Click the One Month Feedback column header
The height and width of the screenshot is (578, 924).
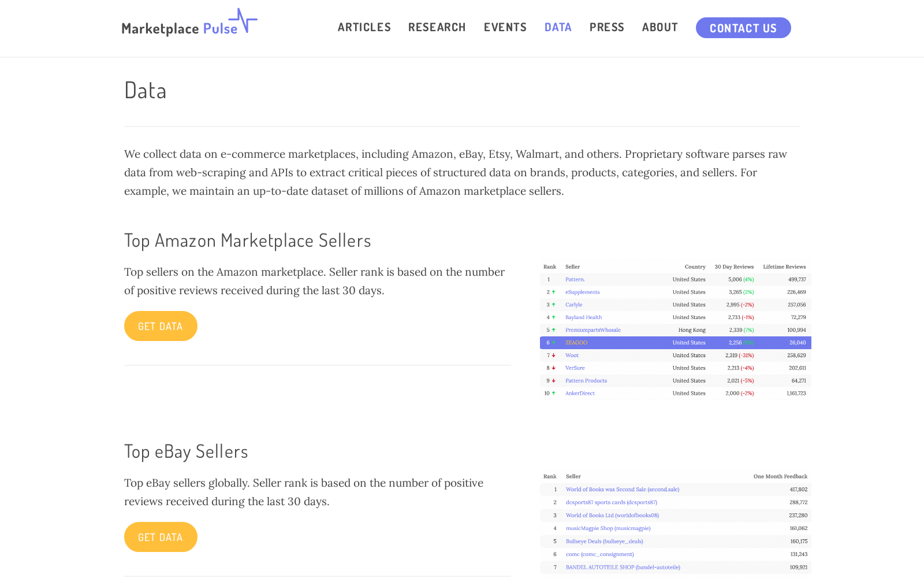tap(780, 477)
